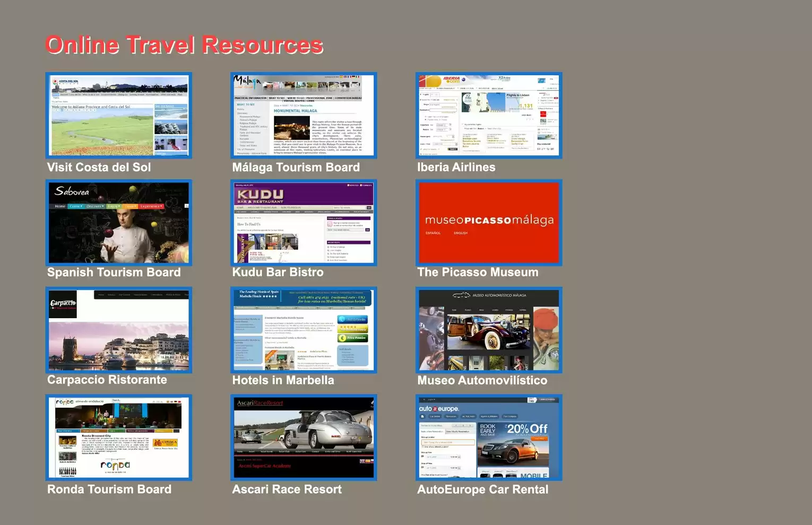Click the 'Hotels in Marbella' heading link
This screenshot has width=812, height=525.
tap(283, 380)
